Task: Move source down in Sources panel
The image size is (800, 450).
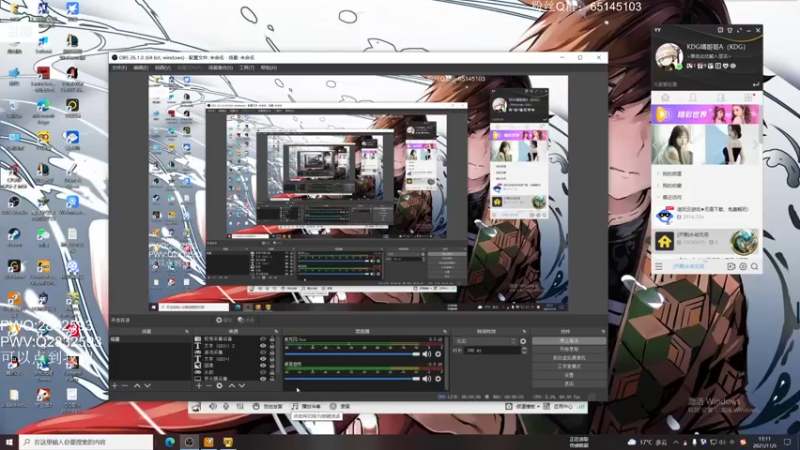Action: (x=242, y=386)
